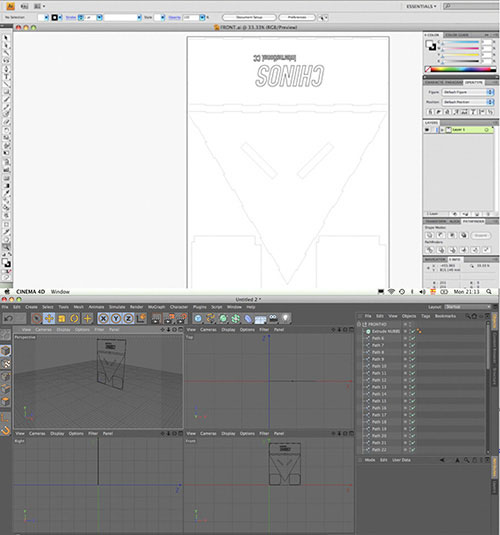Select the Path 12 row in Object Manager
This screenshot has height=535, width=500.
pos(423,380)
